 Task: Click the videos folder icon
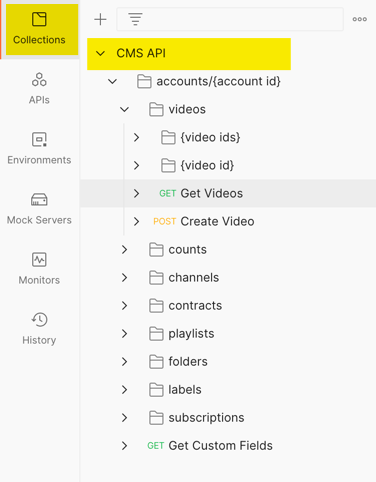pyautogui.click(x=156, y=109)
